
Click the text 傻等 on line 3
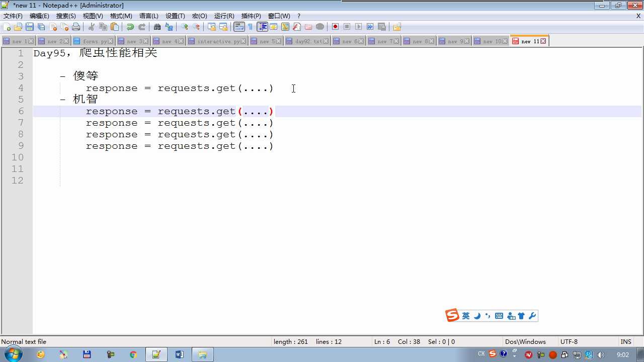[86, 76]
